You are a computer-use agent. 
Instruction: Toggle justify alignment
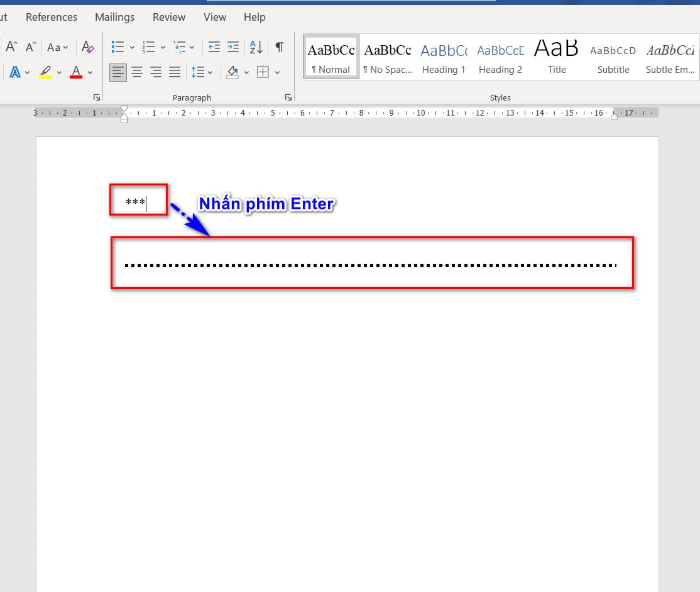coord(175,72)
